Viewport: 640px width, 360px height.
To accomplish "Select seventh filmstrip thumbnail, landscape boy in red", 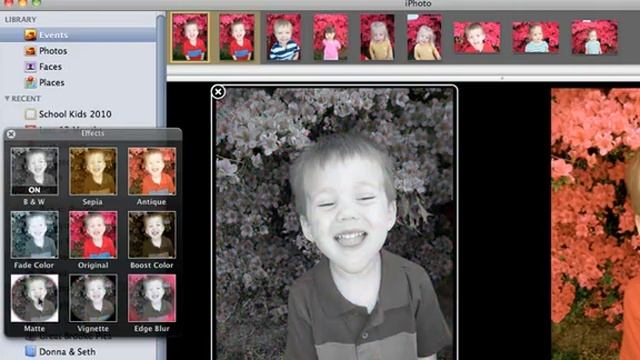I will click(x=477, y=38).
